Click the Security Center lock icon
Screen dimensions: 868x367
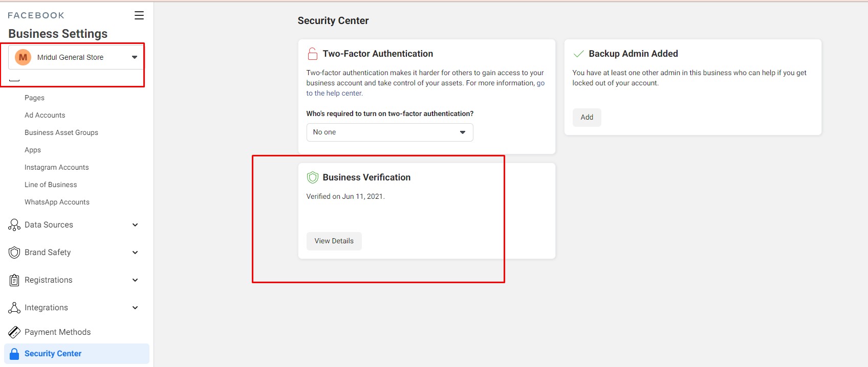[14, 354]
